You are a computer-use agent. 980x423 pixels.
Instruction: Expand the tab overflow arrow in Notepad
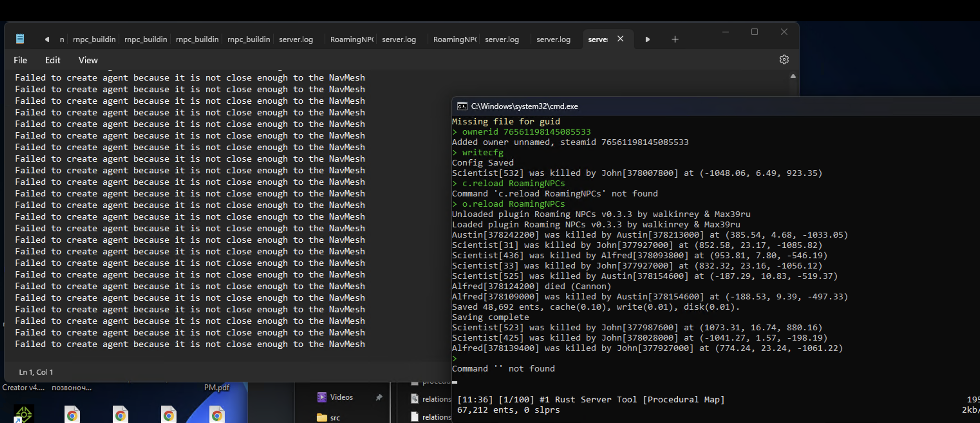(x=647, y=39)
